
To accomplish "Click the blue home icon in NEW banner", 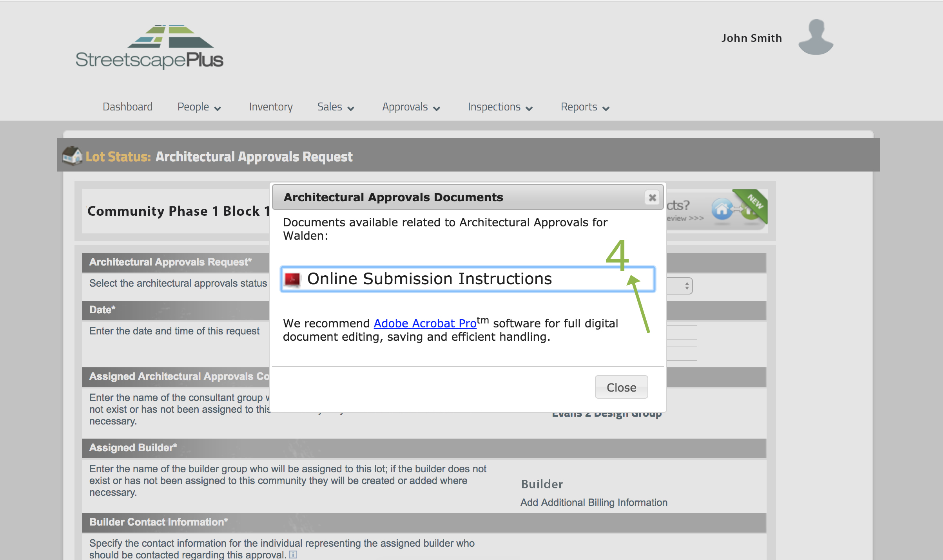I will point(722,209).
